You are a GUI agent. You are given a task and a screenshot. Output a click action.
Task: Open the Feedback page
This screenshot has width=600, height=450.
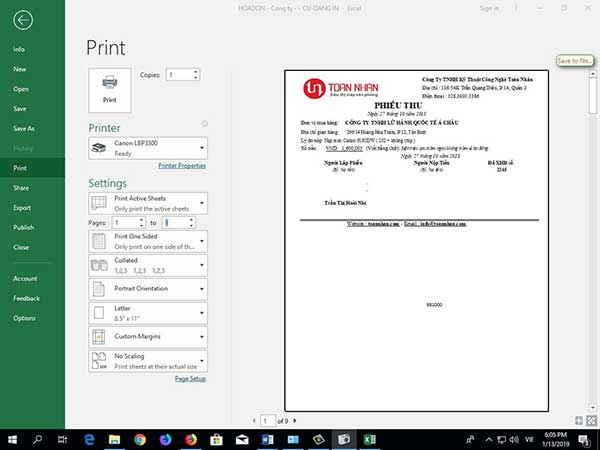point(26,298)
